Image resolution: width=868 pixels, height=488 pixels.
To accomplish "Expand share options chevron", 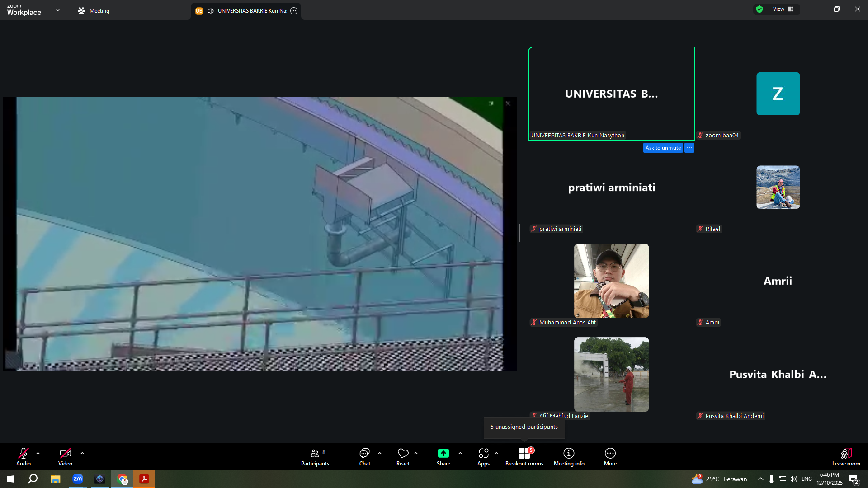I will [460, 453].
